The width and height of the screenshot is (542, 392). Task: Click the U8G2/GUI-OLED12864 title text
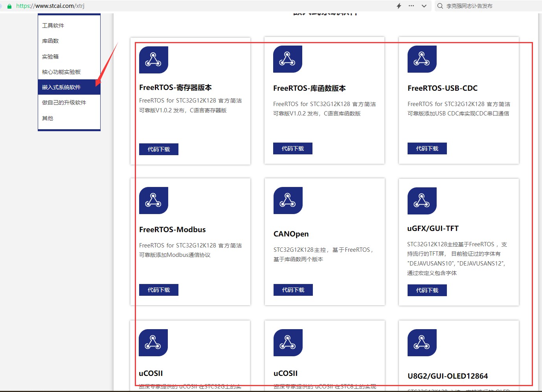448,376
